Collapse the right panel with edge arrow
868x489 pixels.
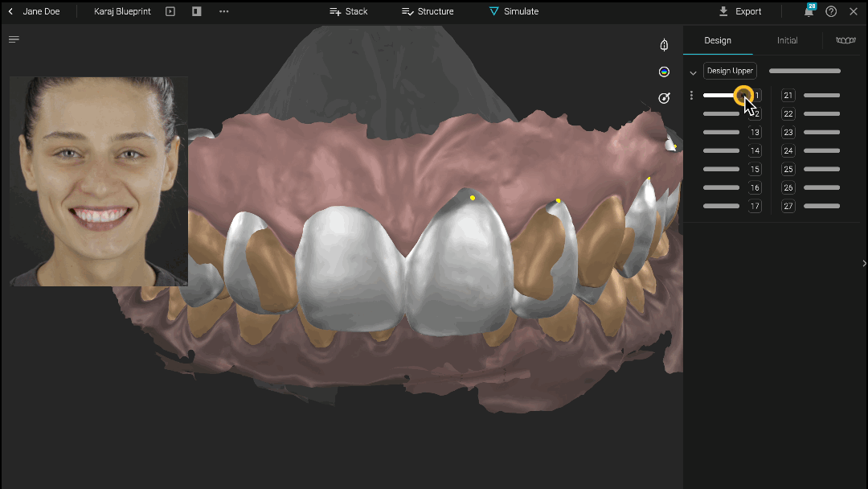click(x=864, y=264)
